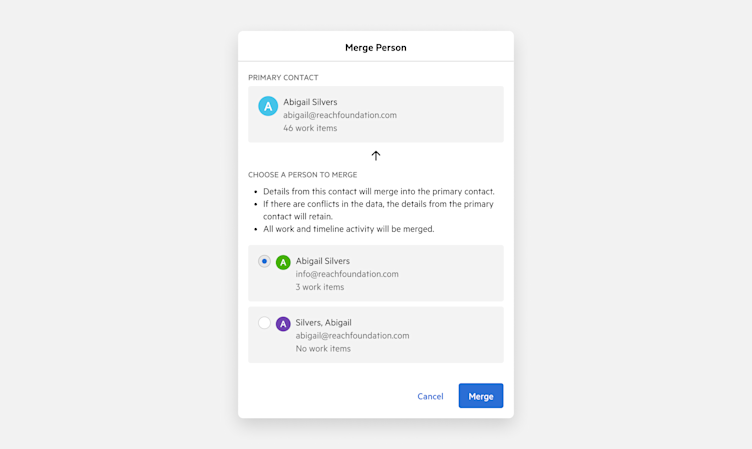Select the info@reachfoundation.com radio button
752x449 pixels.
pyautogui.click(x=264, y=261)
